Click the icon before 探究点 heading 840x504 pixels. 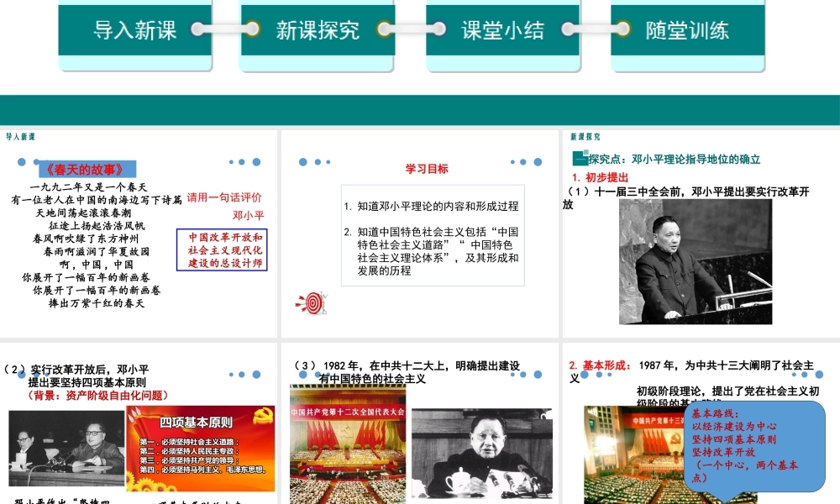(x=579, y=158)
